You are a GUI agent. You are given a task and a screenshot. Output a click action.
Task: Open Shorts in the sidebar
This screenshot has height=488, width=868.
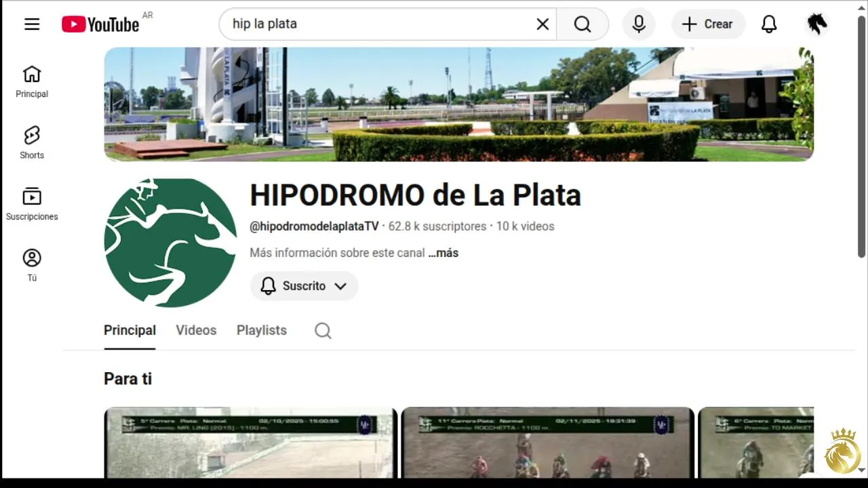pos(32,143)
